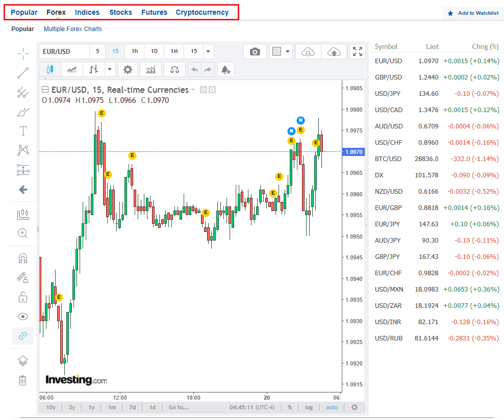The width and height of the screenshot is (504, 420).
Task: Open the indicators chart icon
Action: tap(150, 70)
